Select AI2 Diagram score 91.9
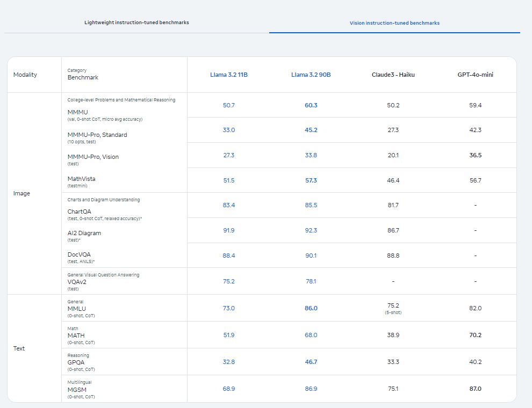532x408 pixels. coord(229,230)
